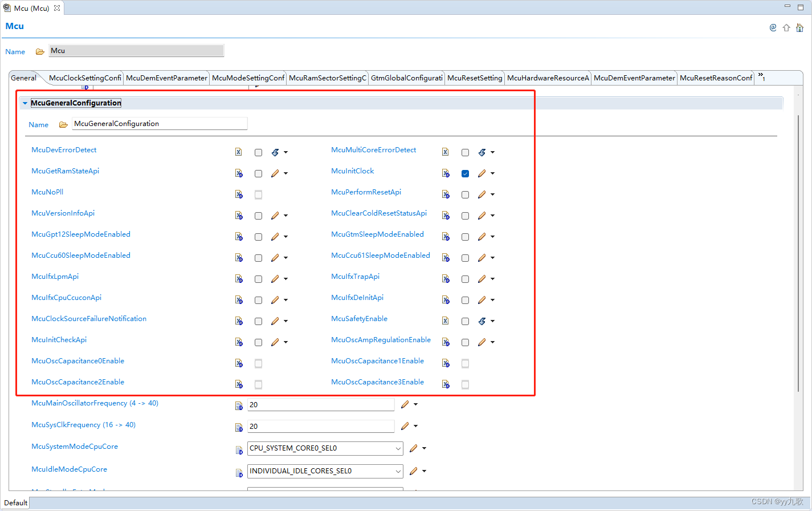Click the McuSysClkFrequency value field
812x511 pixels.
coord(321,426)
